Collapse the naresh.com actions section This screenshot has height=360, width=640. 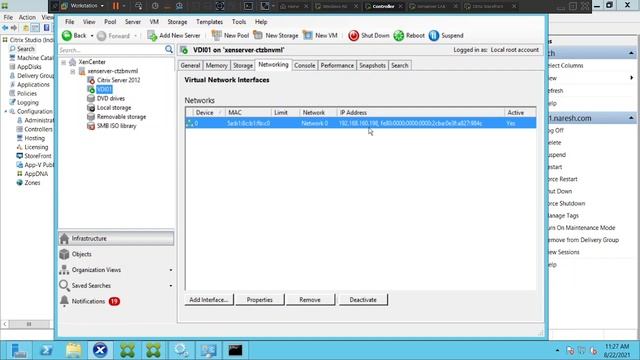tap(631, 118)
